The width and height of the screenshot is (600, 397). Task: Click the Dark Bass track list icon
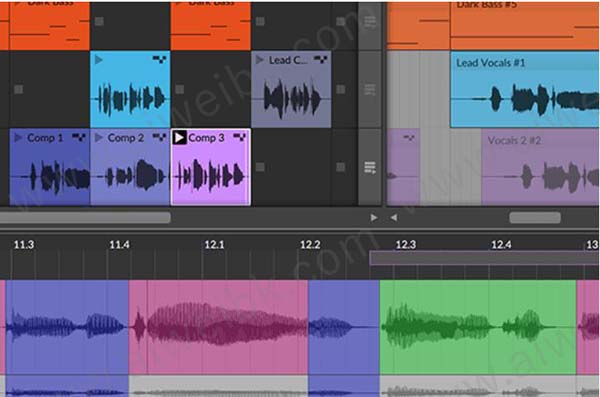370,22
